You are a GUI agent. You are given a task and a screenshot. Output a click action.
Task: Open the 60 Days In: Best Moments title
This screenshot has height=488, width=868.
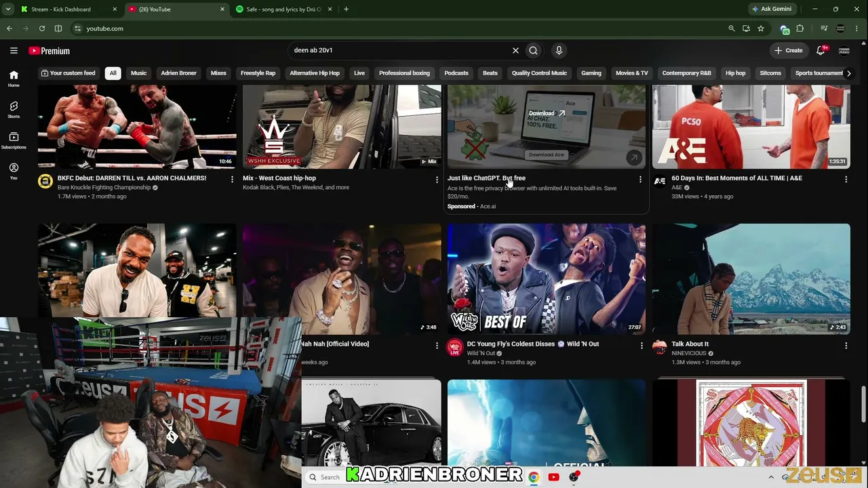[736, 178]
